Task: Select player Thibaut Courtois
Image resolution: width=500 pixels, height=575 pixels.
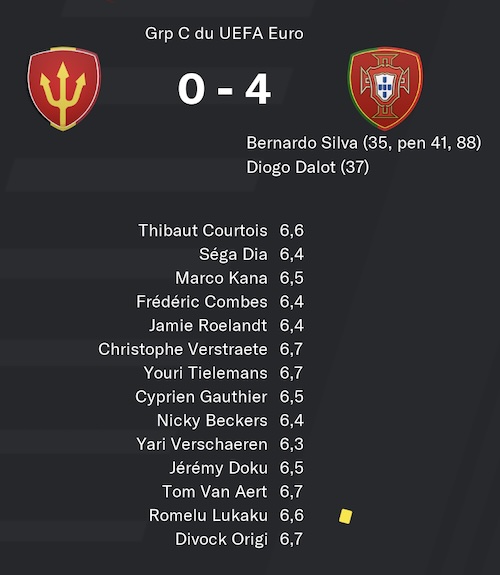Action: 203,231
